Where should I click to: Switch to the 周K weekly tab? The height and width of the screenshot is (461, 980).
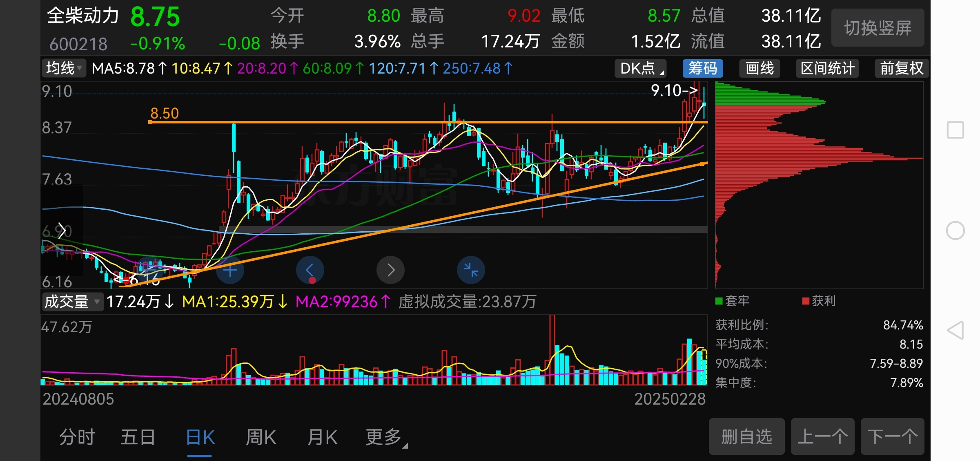tap(261, 437)
